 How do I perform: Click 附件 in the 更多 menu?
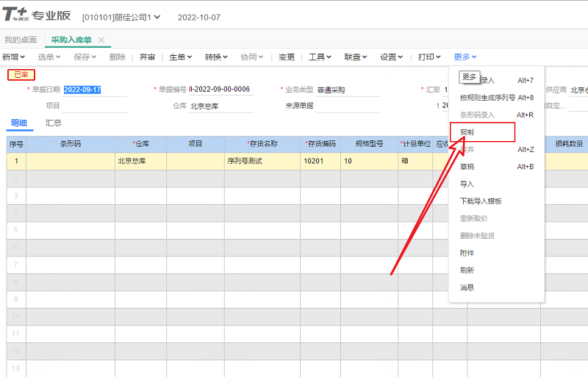tap(467, 253)
